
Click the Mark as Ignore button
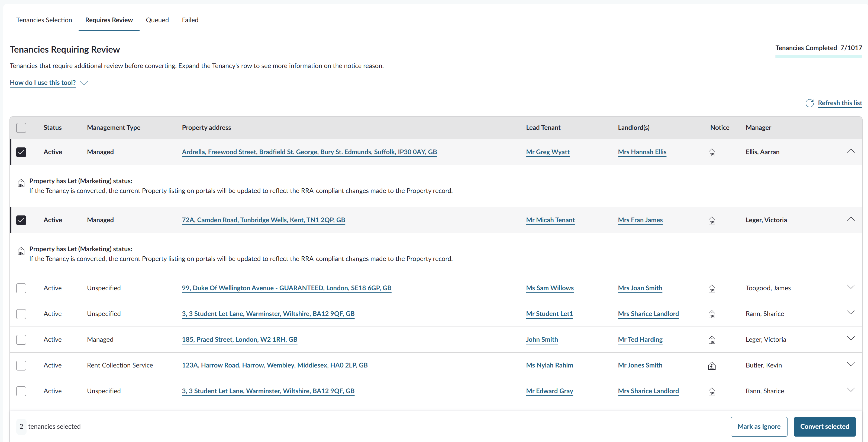click(x=759, y=427)
